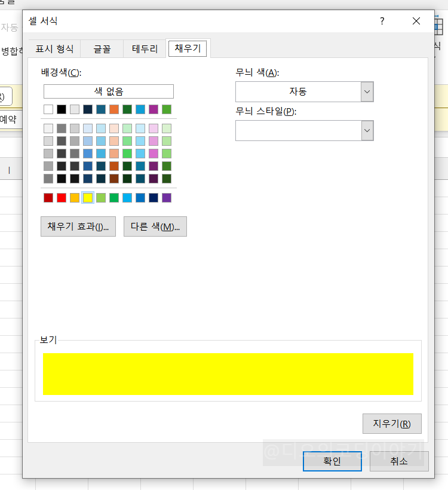The image size is (448, 490).
Task: Select the selected yellow standard color swatch
Action: [88, 198]
